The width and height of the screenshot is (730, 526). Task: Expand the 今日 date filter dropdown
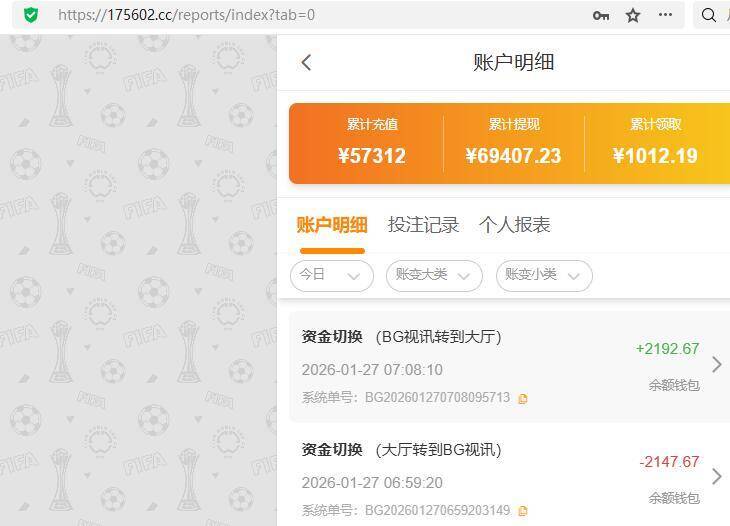(331, 276)
